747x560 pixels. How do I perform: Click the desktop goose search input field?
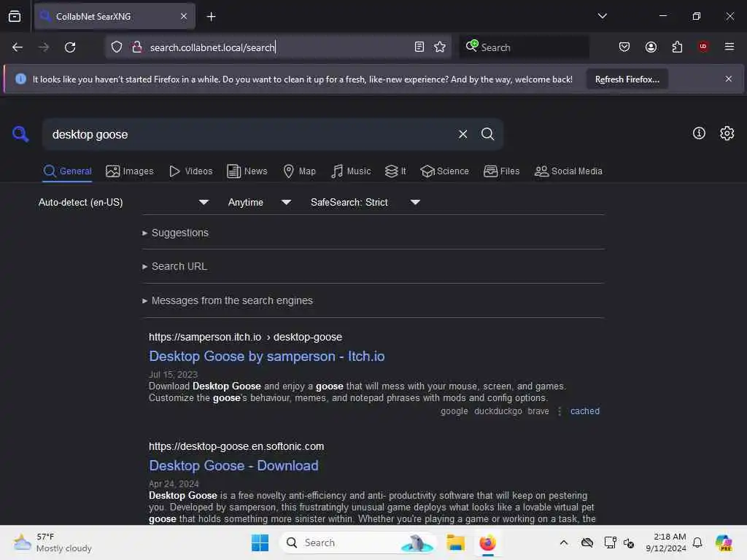[x=248, y=134]
